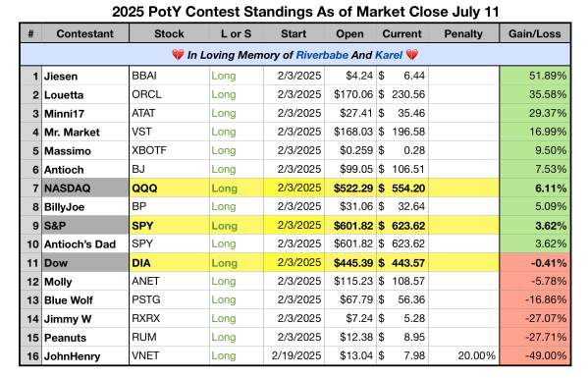Select the Dow -0.41% loss cell
This screenshot has height=378, width=588.
point(535,262)
